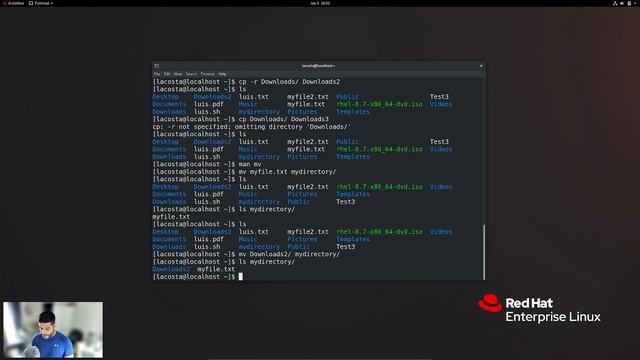The width and height of the screenshot is (640, 360).
Task: Click the 'man mv' command line
Action: [207, 164]
